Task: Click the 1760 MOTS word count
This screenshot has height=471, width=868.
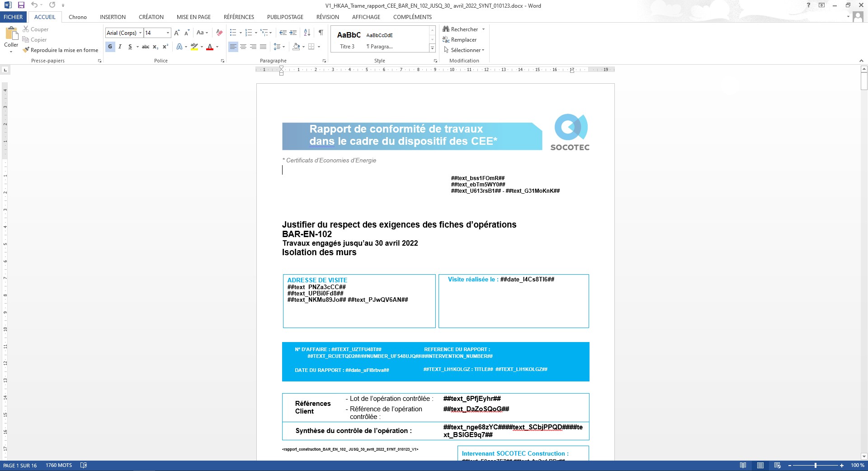Action: tap(59, 465)
